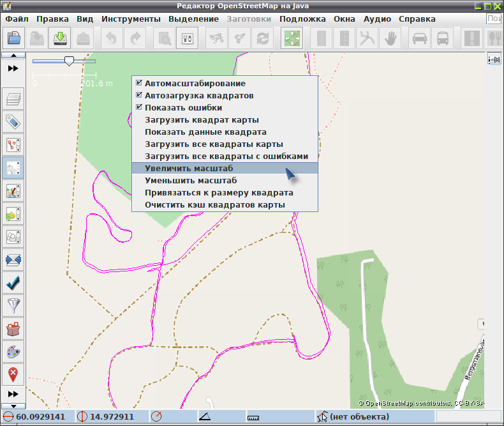
Task: Open the Файл menu
Action: [x=17, y=19]
